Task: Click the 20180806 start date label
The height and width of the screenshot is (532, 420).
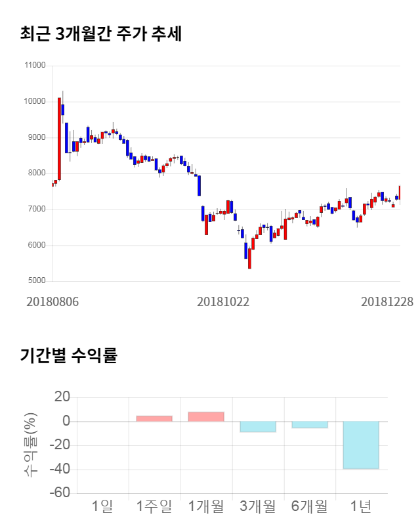Action: click(52, 301)
